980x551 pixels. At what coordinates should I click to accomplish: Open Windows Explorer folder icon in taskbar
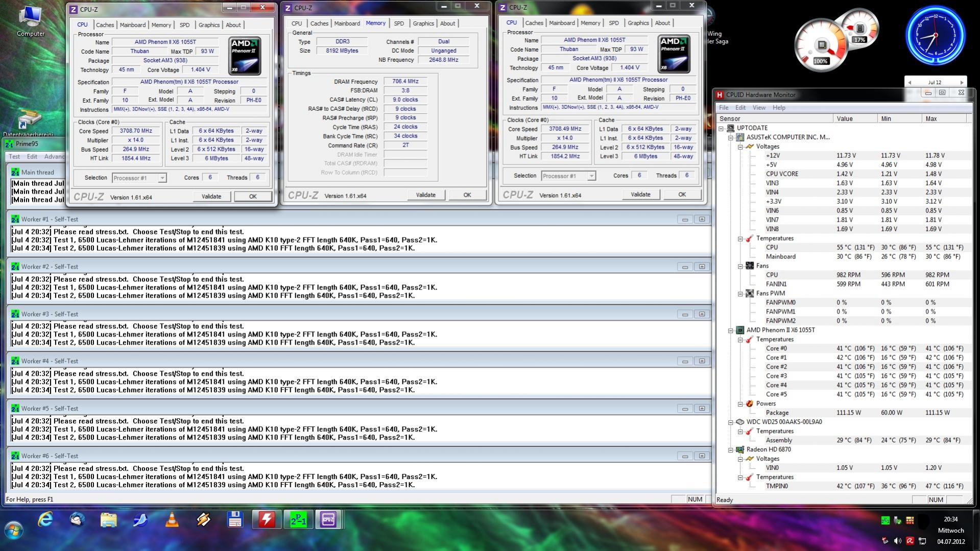point(109,520)
